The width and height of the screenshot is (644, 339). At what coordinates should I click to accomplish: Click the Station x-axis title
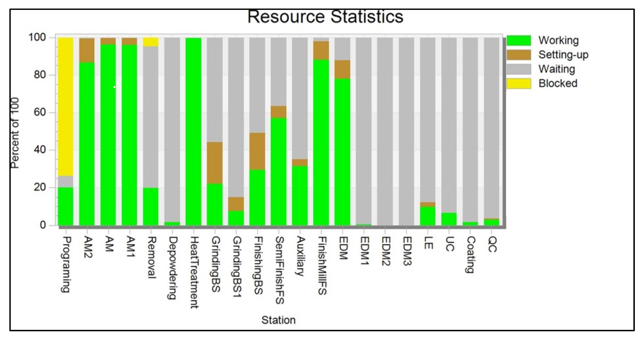[x=278, y=320]
